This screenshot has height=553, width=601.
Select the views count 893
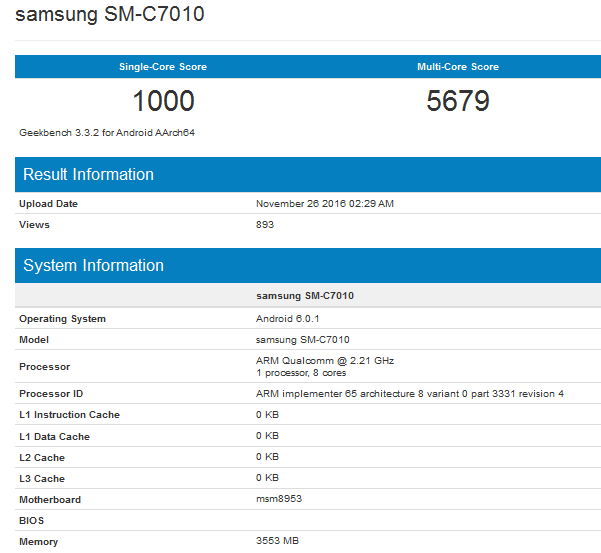pos(265,225)
